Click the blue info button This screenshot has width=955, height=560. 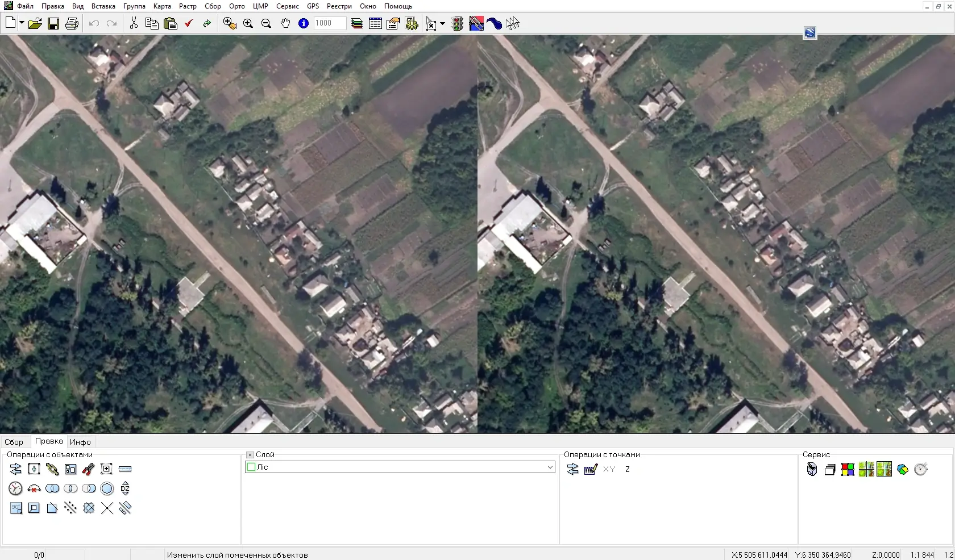[304, 23]
